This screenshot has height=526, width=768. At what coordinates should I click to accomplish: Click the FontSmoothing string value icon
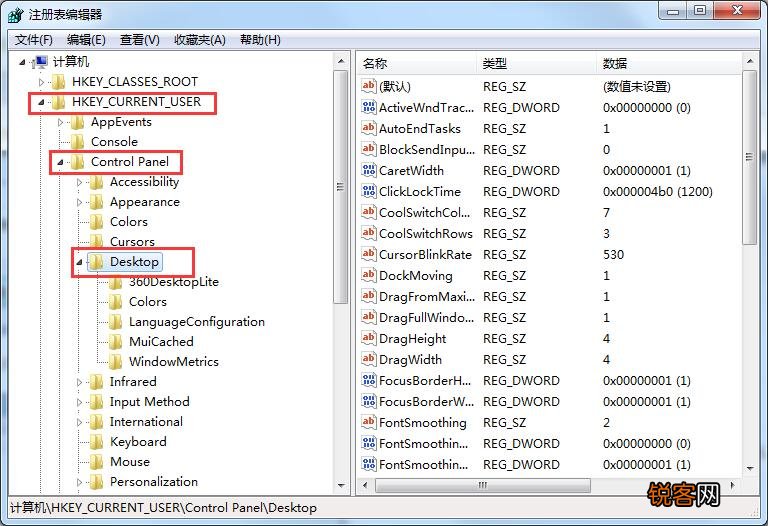pyautogui.click(x=368, y=422)
